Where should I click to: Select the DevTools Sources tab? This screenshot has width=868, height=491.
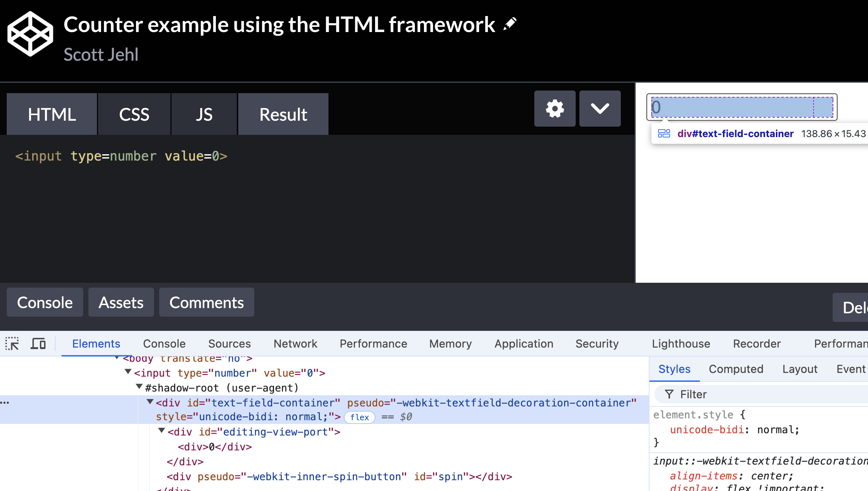[x=230, y=343]
